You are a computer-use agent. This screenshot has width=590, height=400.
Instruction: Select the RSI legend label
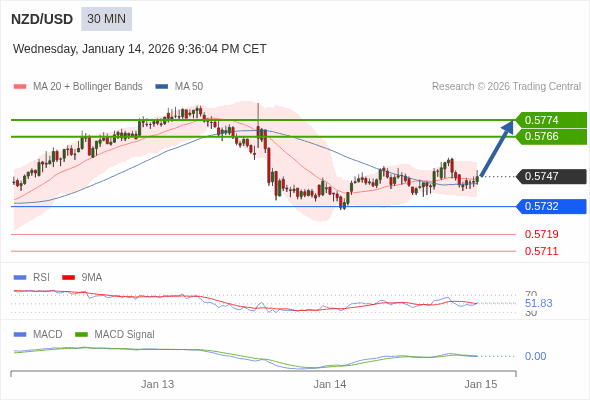click(x=41, y=277)
